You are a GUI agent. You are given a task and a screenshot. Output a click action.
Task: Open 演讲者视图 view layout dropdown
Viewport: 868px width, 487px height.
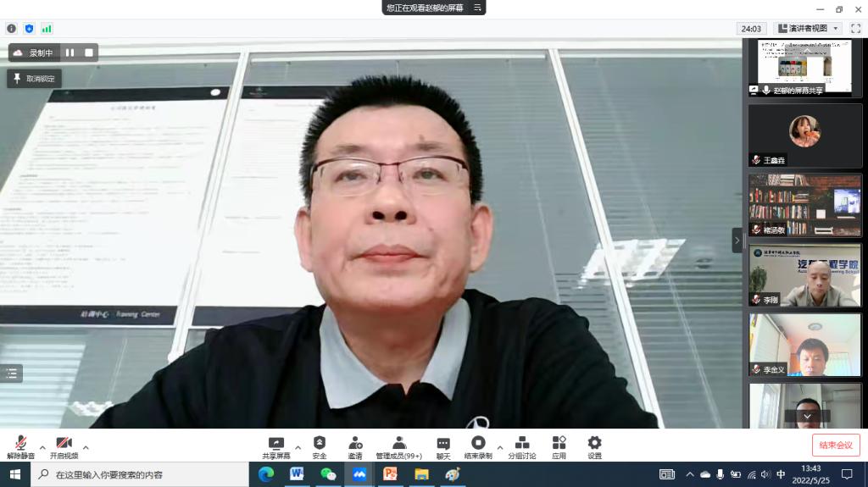(x=808, y=28)
